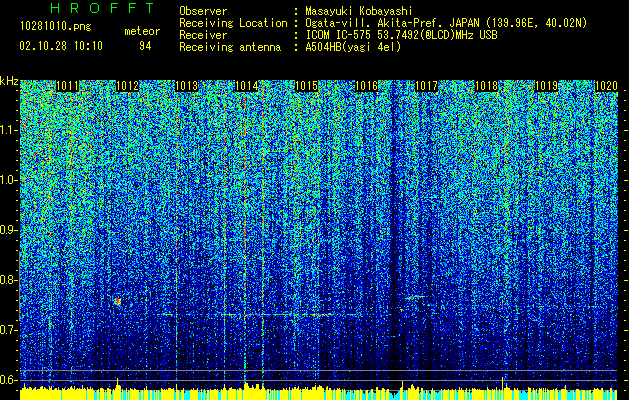629x400 pixels.
Task: Select the file name 10281010.png
Action: click(x=56, y=26)
